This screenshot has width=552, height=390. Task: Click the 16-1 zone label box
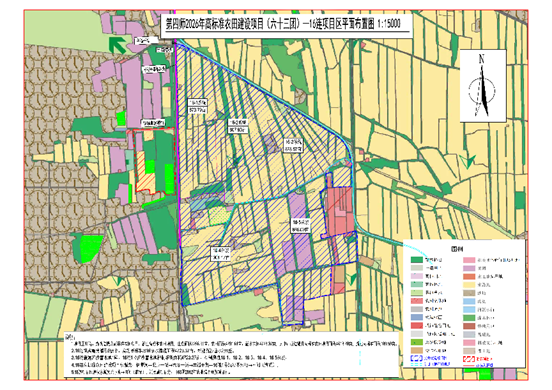tap(197, 106)
